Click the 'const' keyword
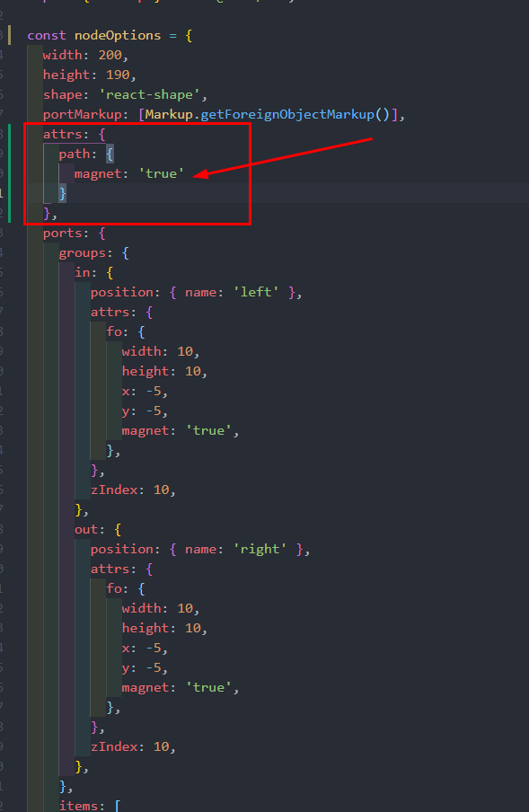The width and height of the screenshot is (529, 812). click(x=47, y=35)
